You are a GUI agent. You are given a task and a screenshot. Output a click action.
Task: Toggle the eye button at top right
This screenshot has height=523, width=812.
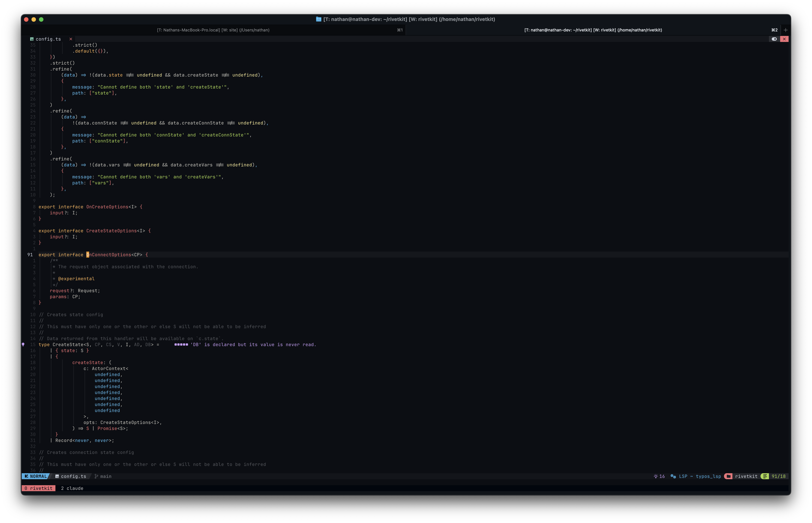click(774, 39)
